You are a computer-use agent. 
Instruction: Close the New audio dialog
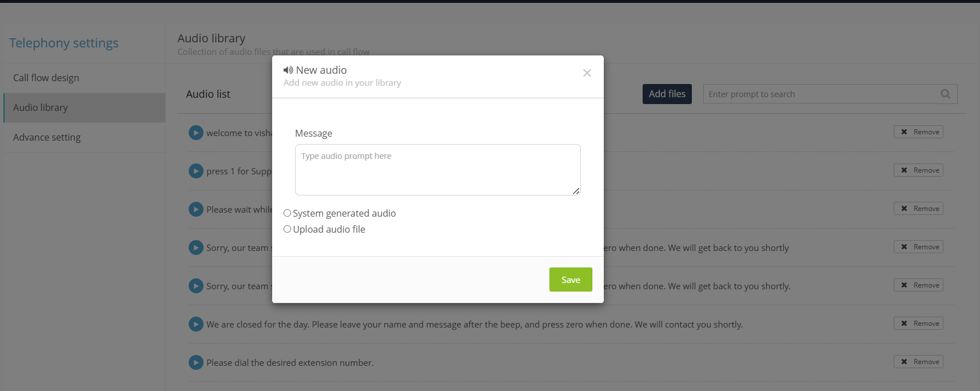coord(587,73)
